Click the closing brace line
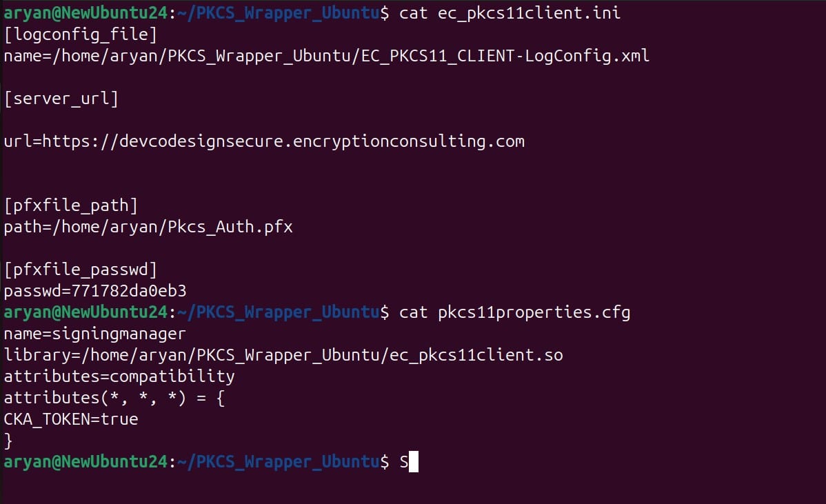Screen dimensions: 826x504 [8, 440]
